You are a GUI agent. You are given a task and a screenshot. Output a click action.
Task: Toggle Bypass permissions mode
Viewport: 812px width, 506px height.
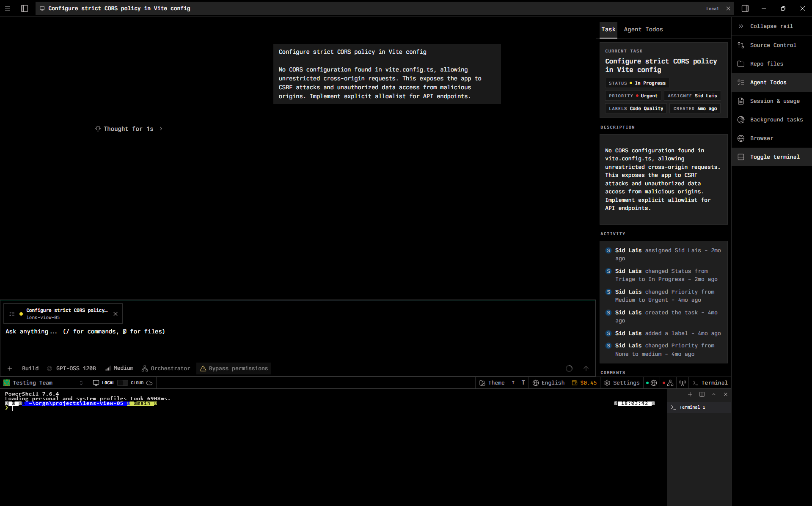(234, 368)
